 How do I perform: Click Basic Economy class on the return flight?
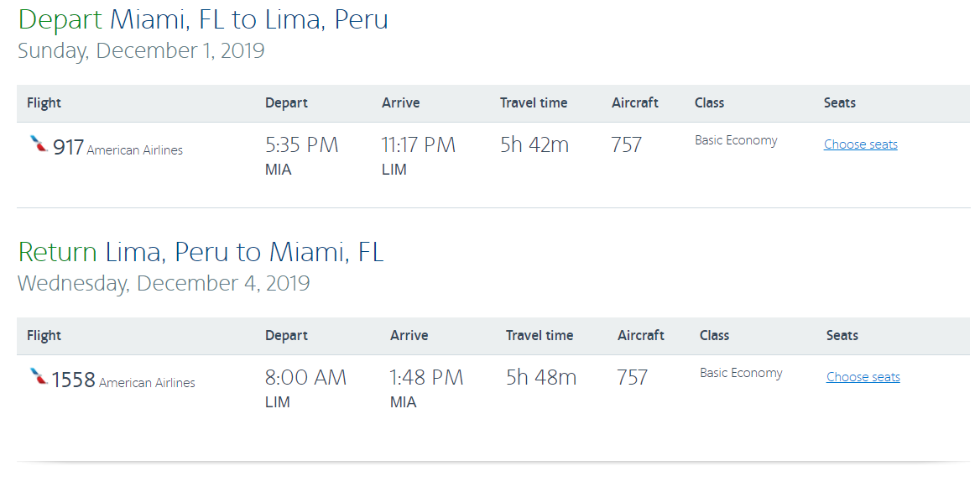coord(741,373)
